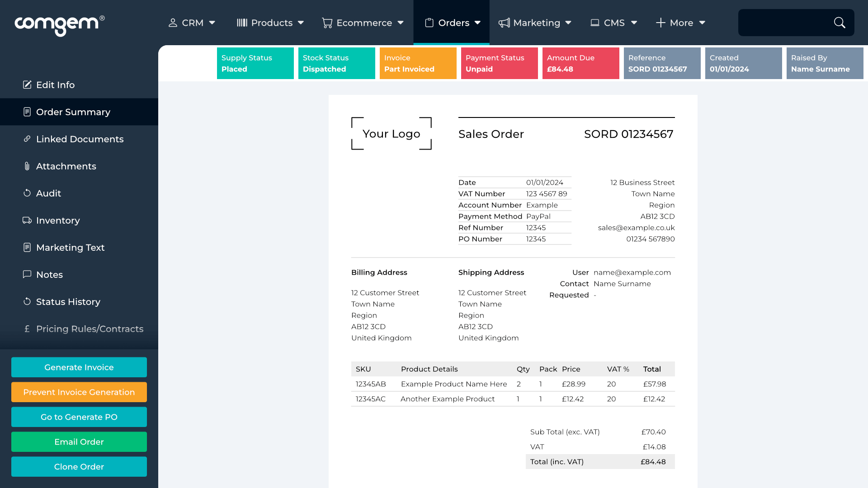Viewport: 868px width, 488px height.
Task: Select the Edit Info pencil icon
Action: pos(27,84)
